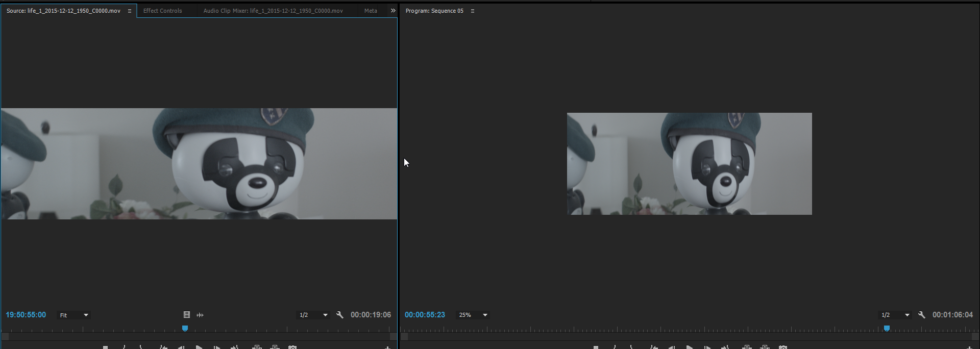Click right handle of Program zoom bar
Viewport: 980px width, 349px height.
click(976, 337)
